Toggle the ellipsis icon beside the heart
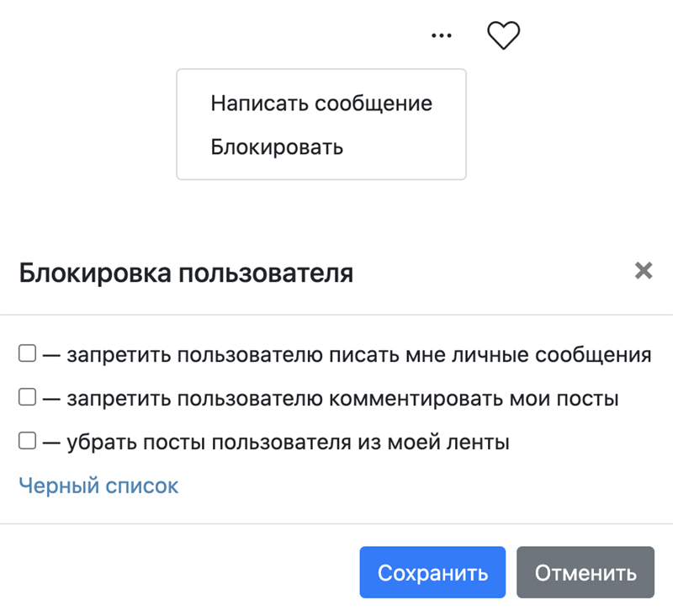This screenshot has width=673, height=616. [441, 35]
